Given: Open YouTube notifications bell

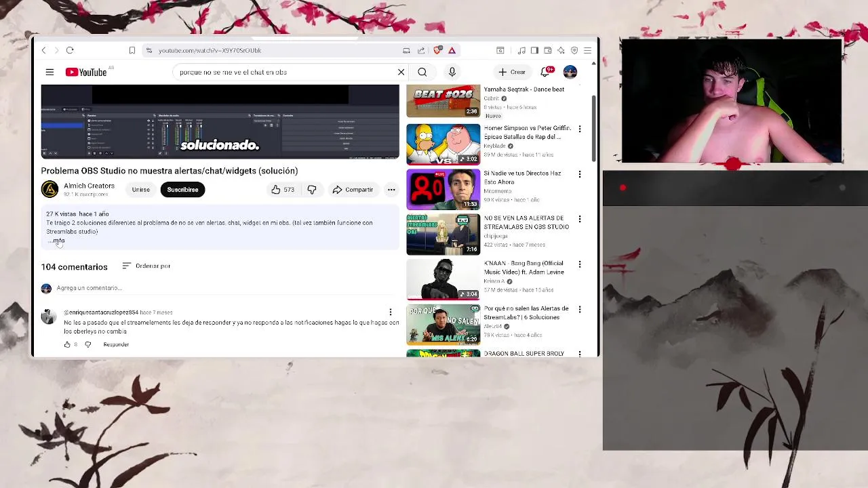Looking at the screenshot, I should point(545,72).
